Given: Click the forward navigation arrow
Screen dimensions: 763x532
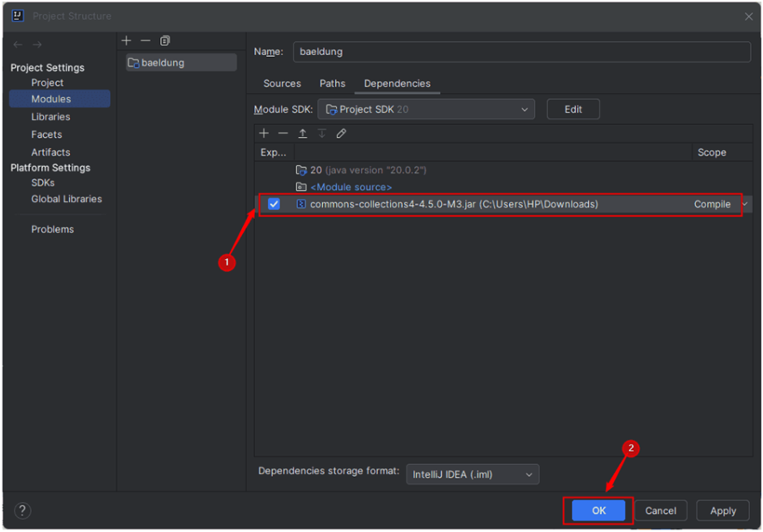Looking at the screenshot, I should tap(37, 45).
